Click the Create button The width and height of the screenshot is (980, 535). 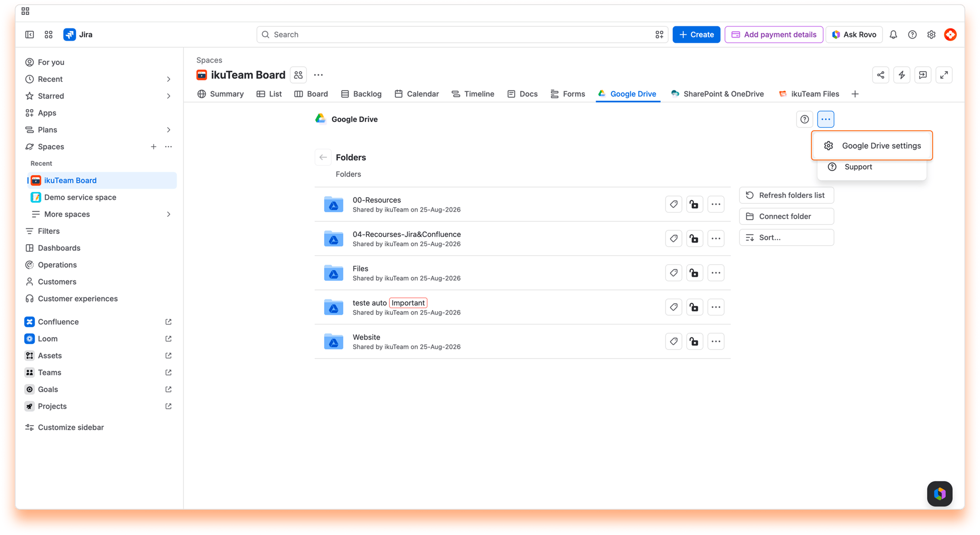pos(696,34)
